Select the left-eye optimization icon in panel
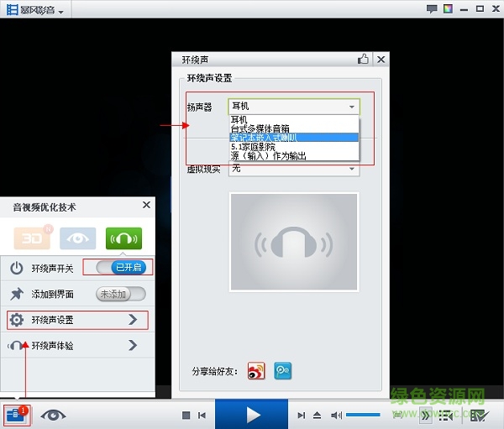 click(x=77, y=238)
